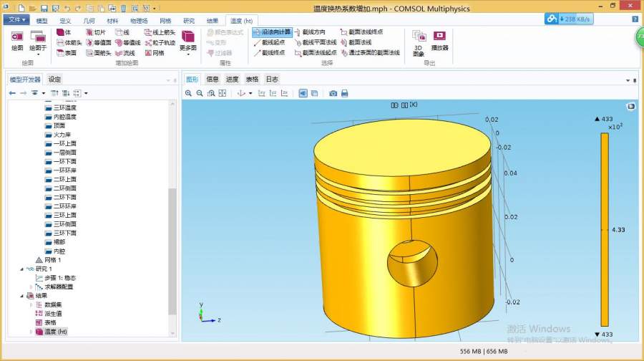Add a 线上箭头 arrow line plot
The image size is (644, 361).
160,32
